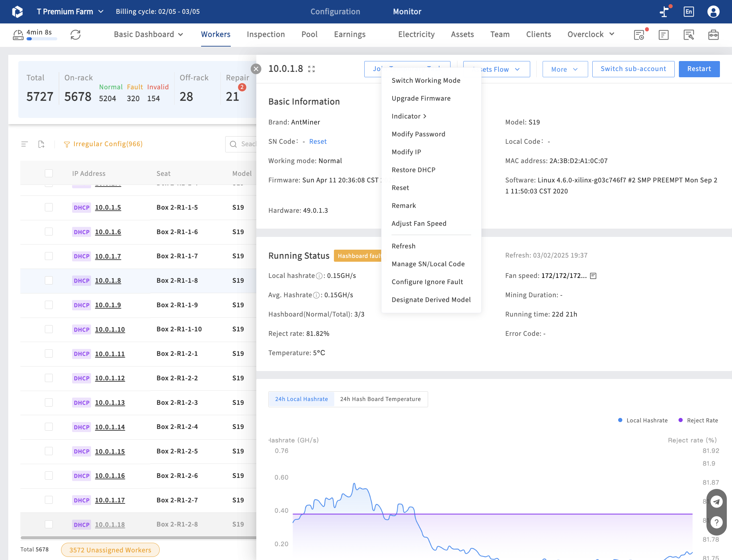This screenshot has width=732, height=560.
Task: Open the toolbox briefcase icon
Action: coord(713,35)
